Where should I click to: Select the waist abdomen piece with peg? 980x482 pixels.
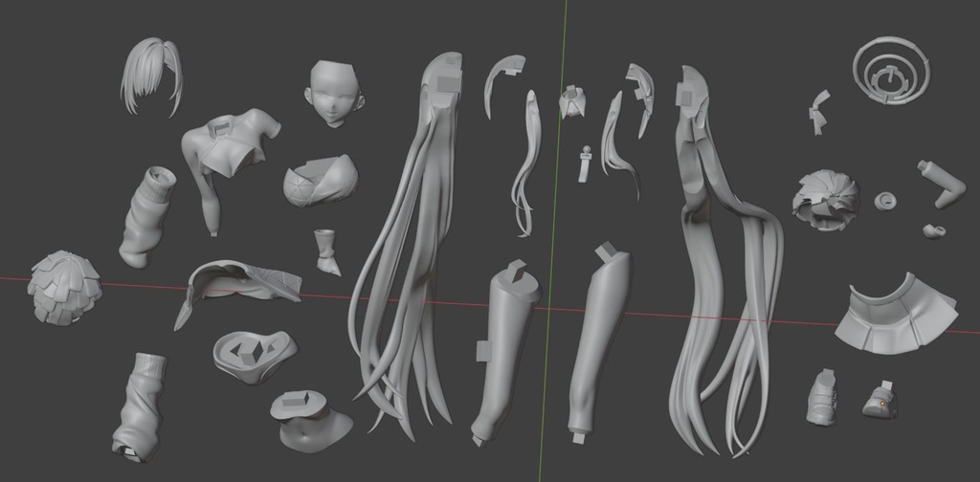[309, 420]
